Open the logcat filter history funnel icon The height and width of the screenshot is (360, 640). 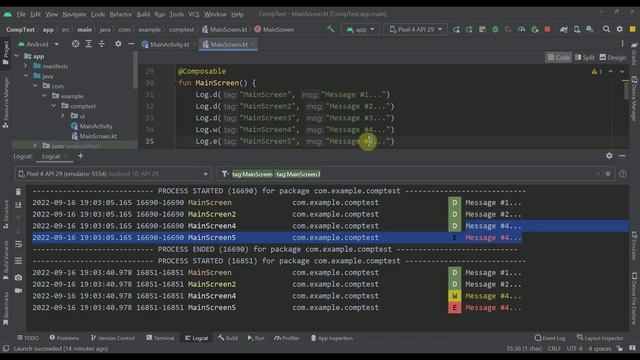pos(224,174)
